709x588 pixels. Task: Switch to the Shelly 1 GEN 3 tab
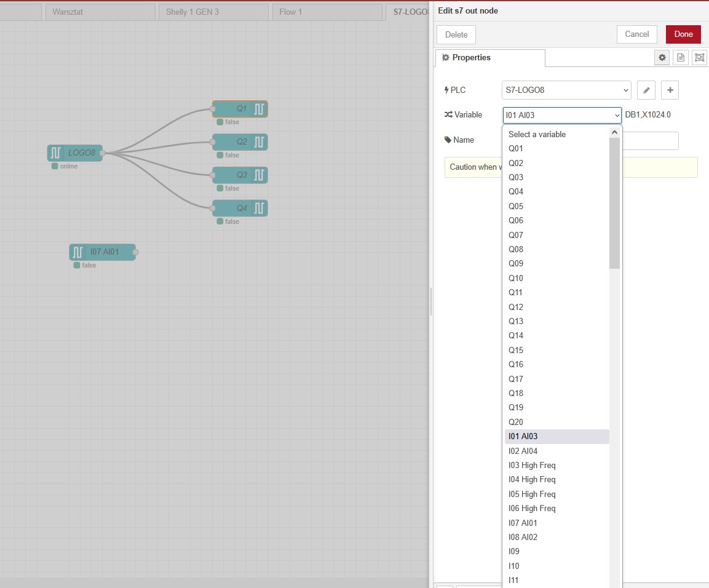click(213, 12)
